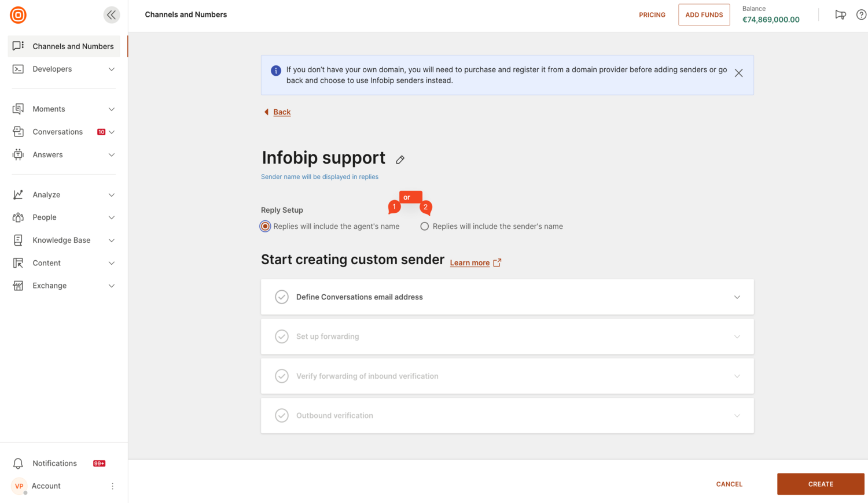868x503 pixels.
Task: Click the Learn more external link icon
Action: click(x=497, y=262)
